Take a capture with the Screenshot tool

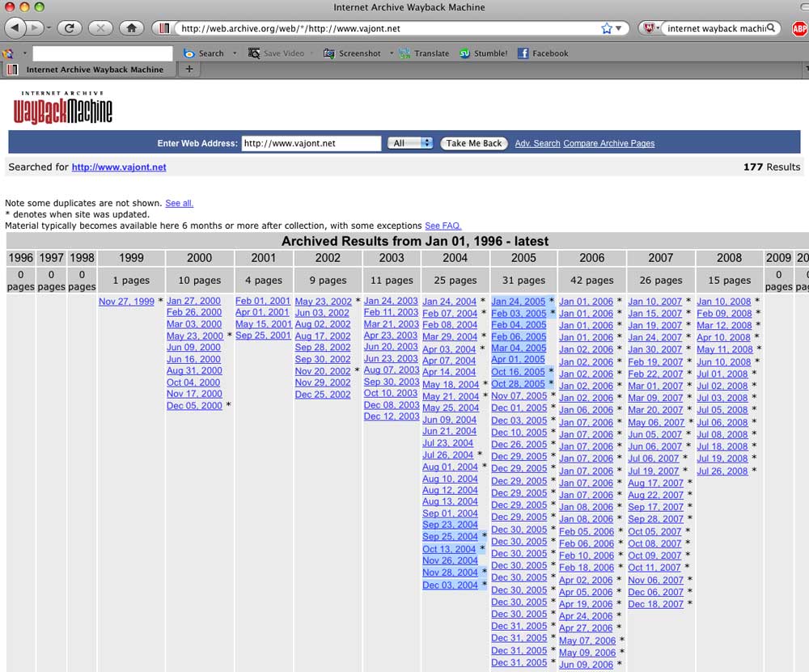click(x=352, y=53)
